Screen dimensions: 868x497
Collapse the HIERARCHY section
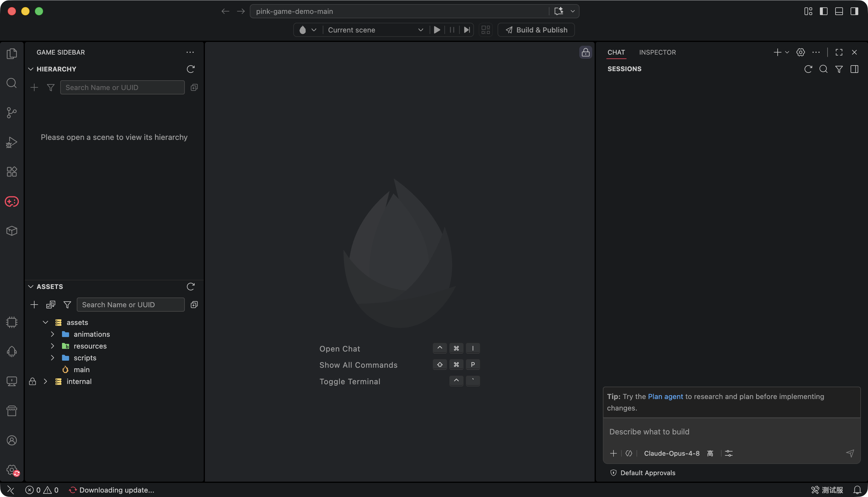click(x=31, y=69)
